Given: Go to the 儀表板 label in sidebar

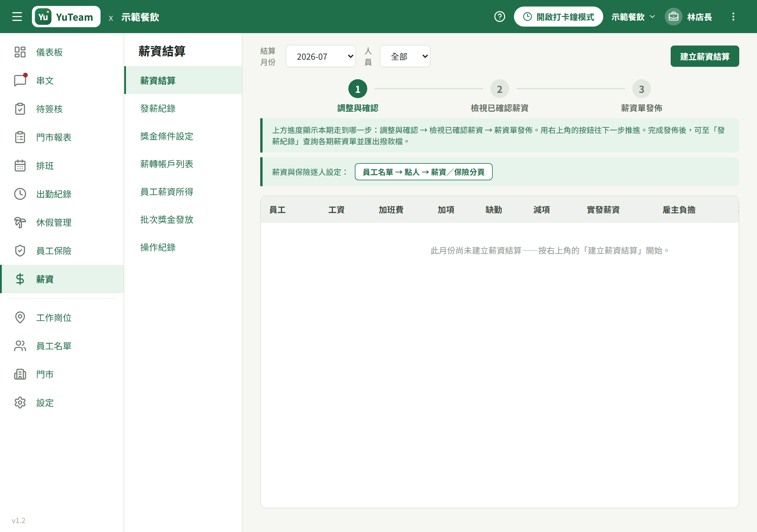Looking at the screenshot, I should coord(49,52).
